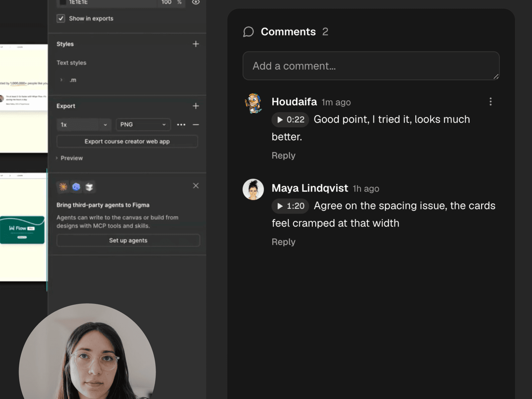Click the webcam bubble of the presenter
This screenshot has height=399, width=532.
point(87,351)
